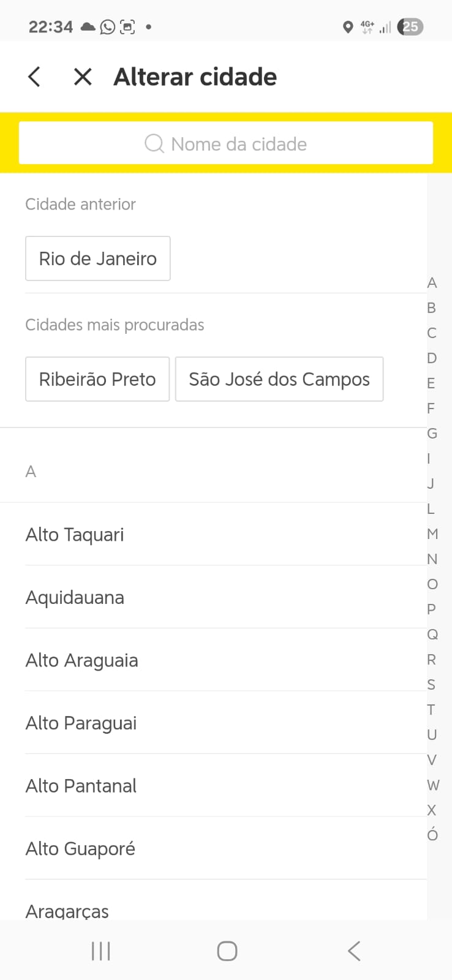Choose São José dos Campos chip

[x=279, y=379]
